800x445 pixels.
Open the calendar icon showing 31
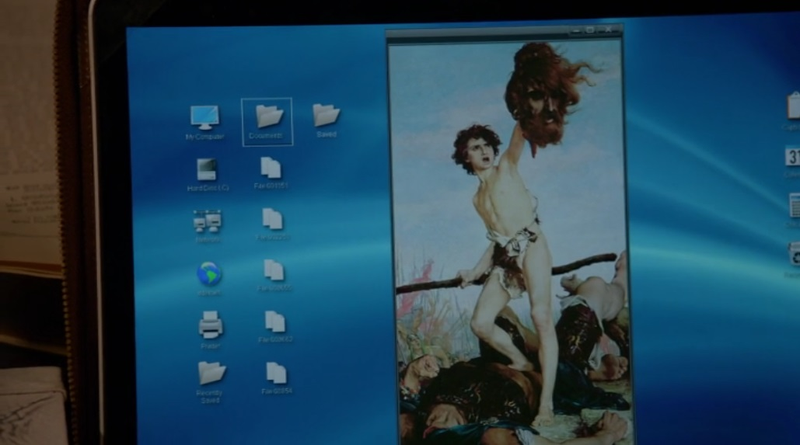coord(793,157)
